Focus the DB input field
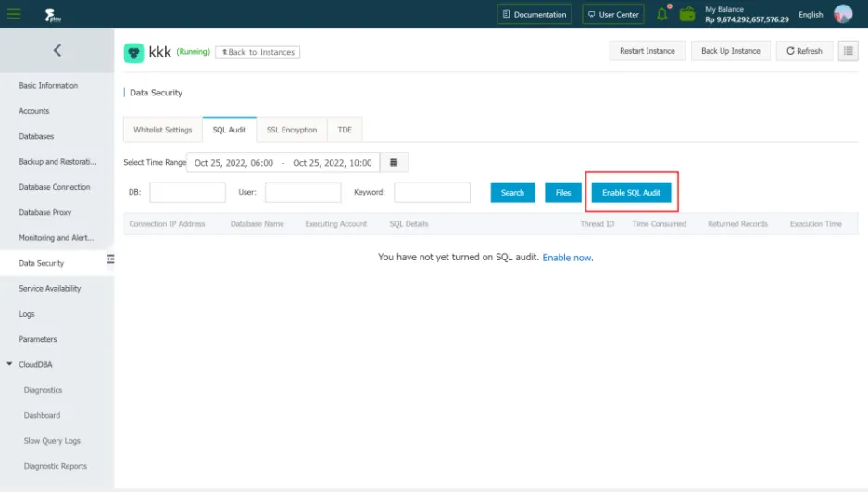The width and height of the screenshot is (868, 492). tap(187, 192)
